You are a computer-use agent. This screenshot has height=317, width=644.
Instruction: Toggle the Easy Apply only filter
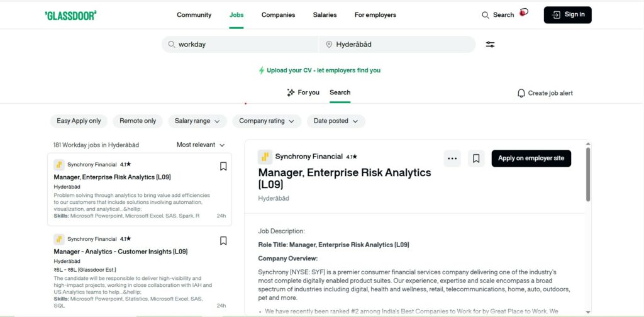pyautogui.click(x=79, y=121)
